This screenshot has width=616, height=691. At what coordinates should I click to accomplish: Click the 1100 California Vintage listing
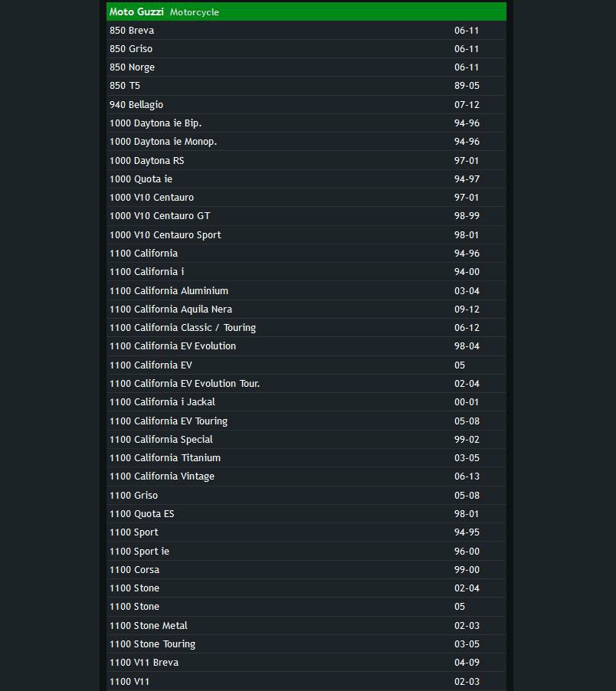coord(162,476)
